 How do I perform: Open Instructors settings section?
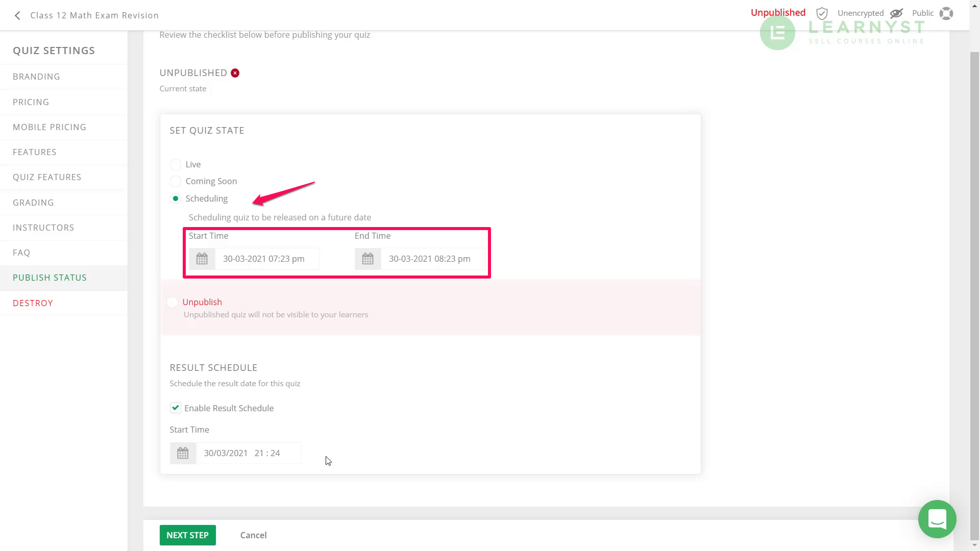click(x=64, y=228)
